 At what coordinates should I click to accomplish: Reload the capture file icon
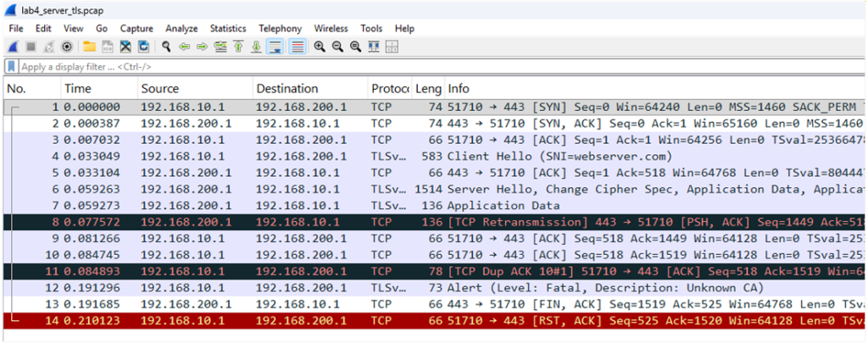143,47
